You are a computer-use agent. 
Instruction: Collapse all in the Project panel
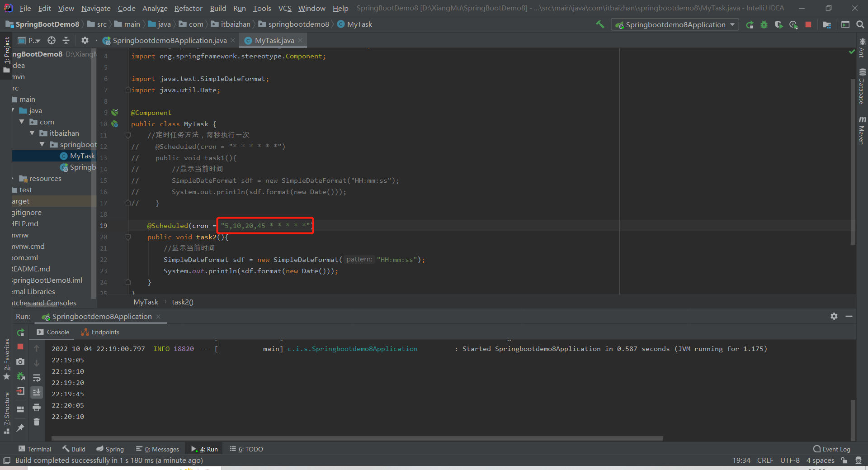click(x=66, y=41)
